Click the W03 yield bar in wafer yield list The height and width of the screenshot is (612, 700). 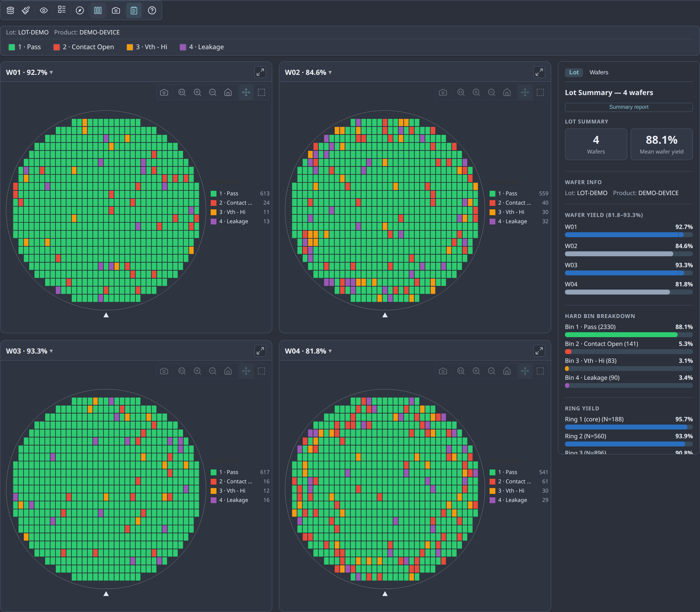(629, 273)
